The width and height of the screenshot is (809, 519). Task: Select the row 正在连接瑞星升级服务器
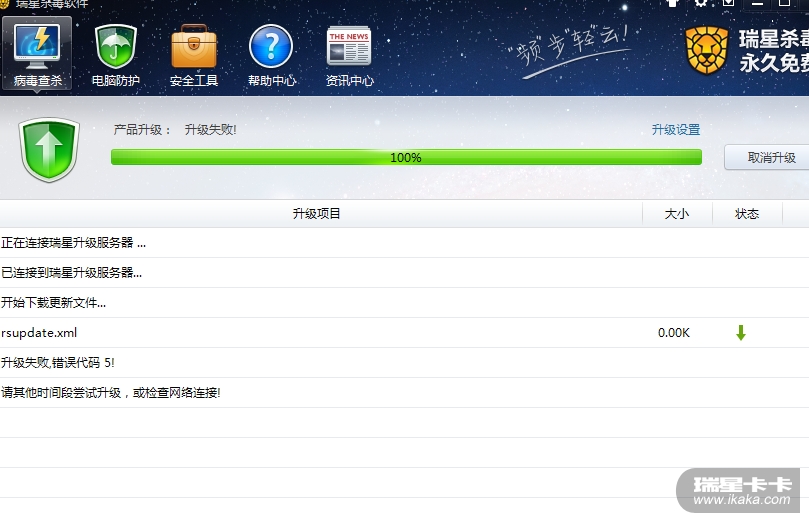(404, 242)
